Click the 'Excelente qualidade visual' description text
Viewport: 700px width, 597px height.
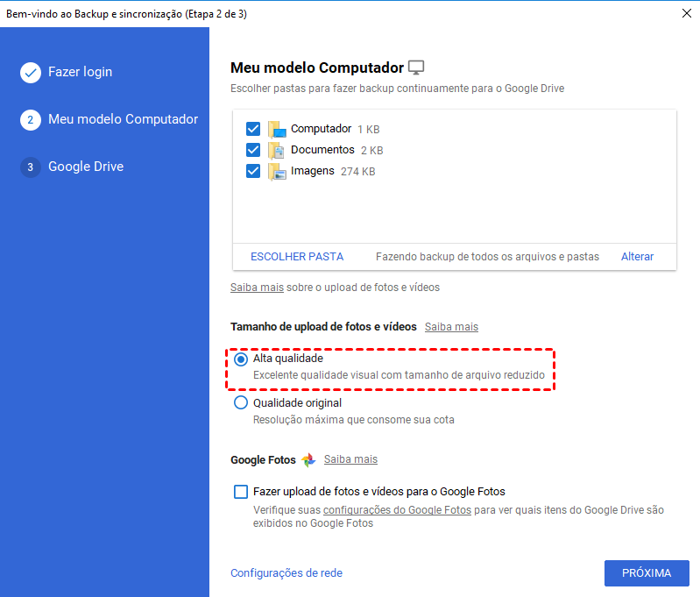(399, 375)
